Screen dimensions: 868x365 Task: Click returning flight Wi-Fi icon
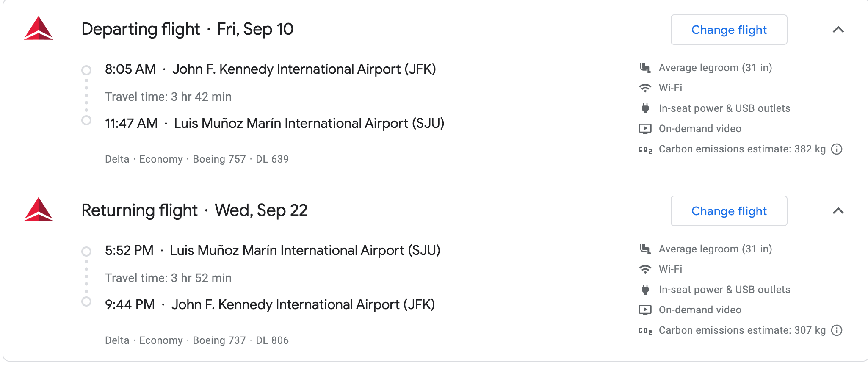(645, 269)
